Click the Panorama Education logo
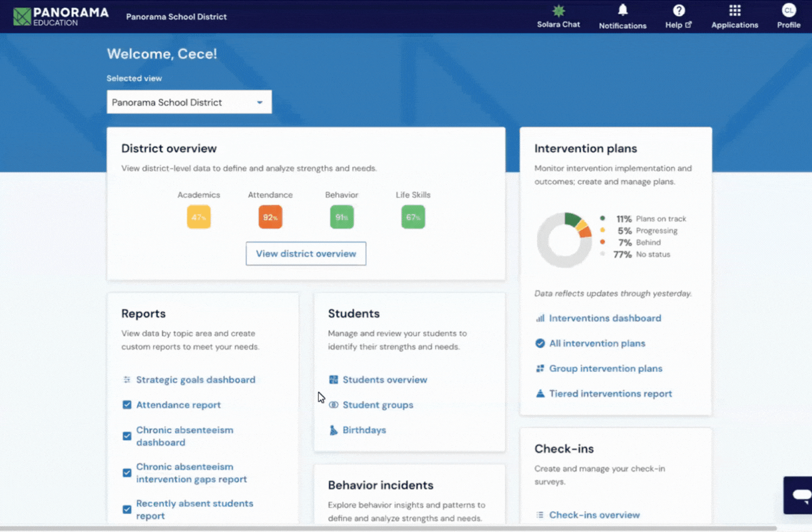 (x=61, y=17)
